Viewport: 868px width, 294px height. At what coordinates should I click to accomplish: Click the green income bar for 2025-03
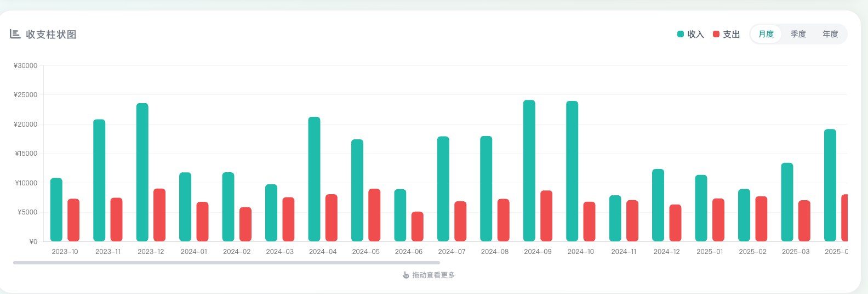pyautogui.click(x=787, y=202)
